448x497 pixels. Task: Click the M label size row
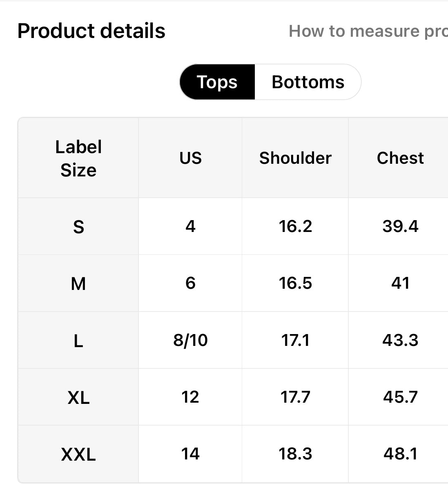[x=78, y=283]
